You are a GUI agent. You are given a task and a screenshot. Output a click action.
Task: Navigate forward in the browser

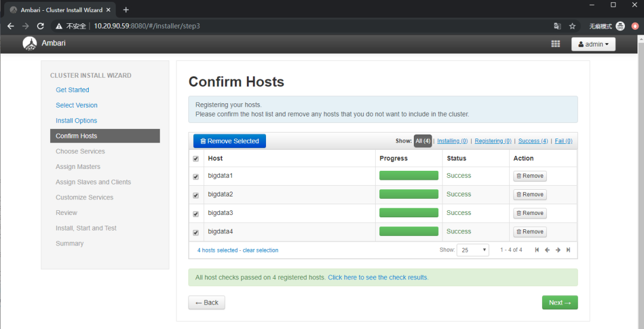[x=26, y=26]
